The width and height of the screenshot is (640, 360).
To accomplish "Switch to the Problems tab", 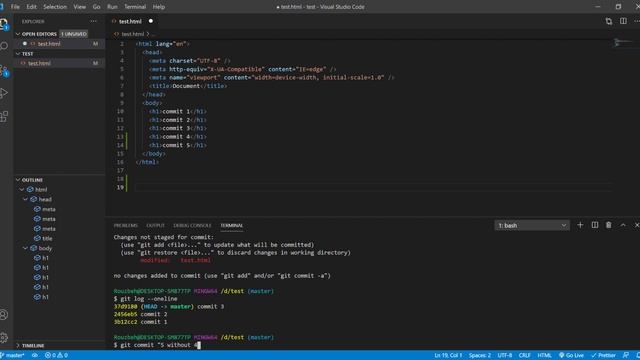I will click(125, 225).
